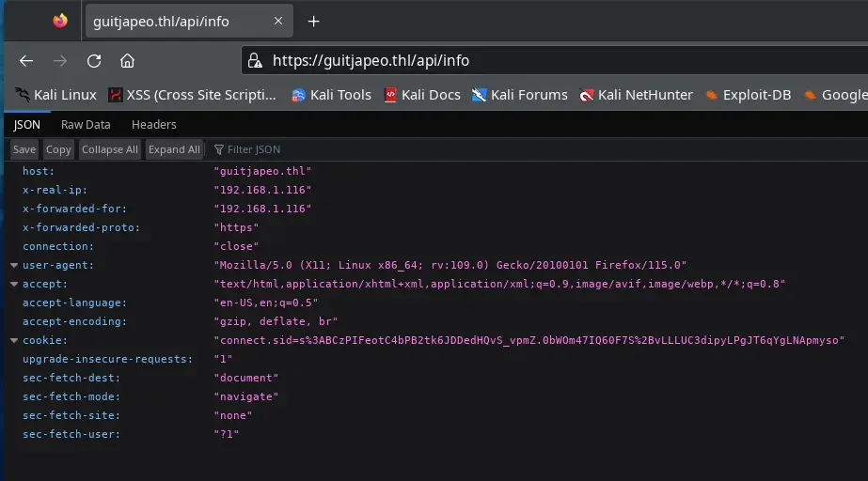
Task: Switch to the Headers tab
Action: [x=154, y=124]
